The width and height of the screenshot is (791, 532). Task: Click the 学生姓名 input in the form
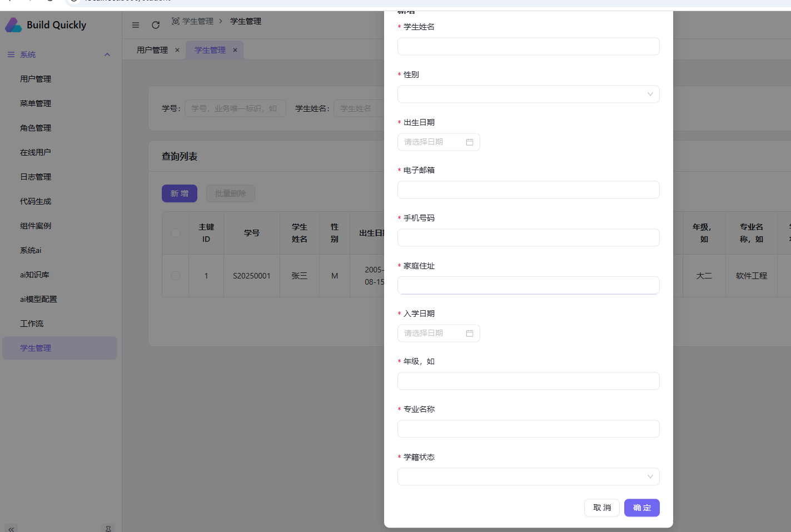pos(528,47)
